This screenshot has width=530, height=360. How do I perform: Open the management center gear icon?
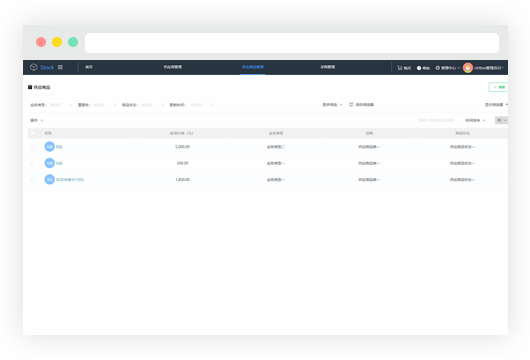(x=437, y=68)
